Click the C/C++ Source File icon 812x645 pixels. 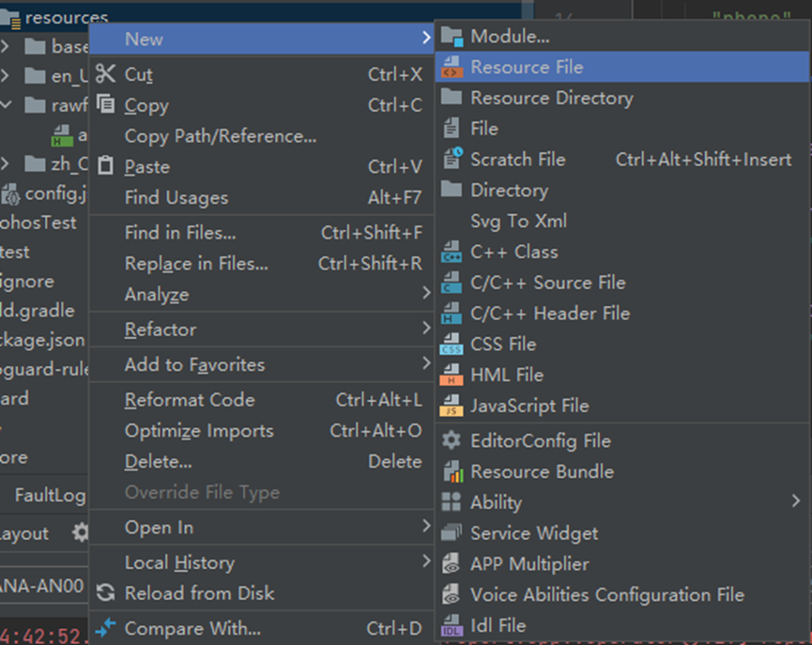(x=452, y=283)
